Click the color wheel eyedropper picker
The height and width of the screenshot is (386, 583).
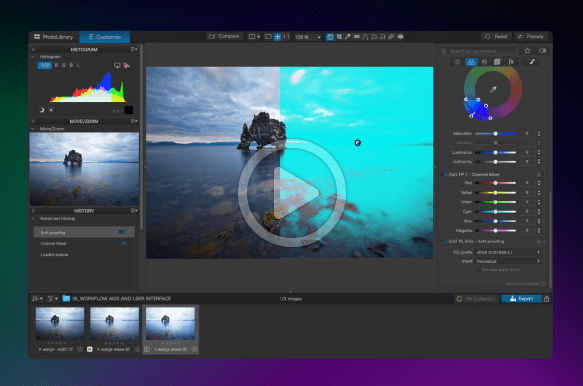(493, 89)
